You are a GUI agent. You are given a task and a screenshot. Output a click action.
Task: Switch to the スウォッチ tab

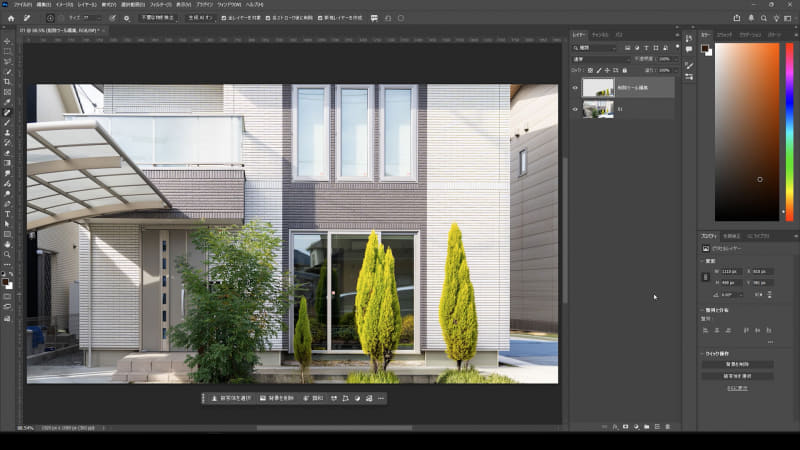pyautogui.click(x=724, y=35)
